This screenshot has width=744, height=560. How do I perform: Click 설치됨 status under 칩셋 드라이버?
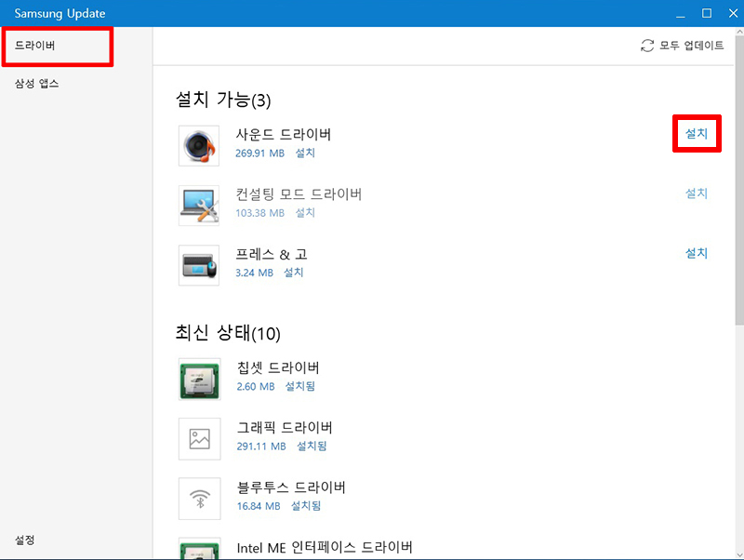[x=299, y=386]
